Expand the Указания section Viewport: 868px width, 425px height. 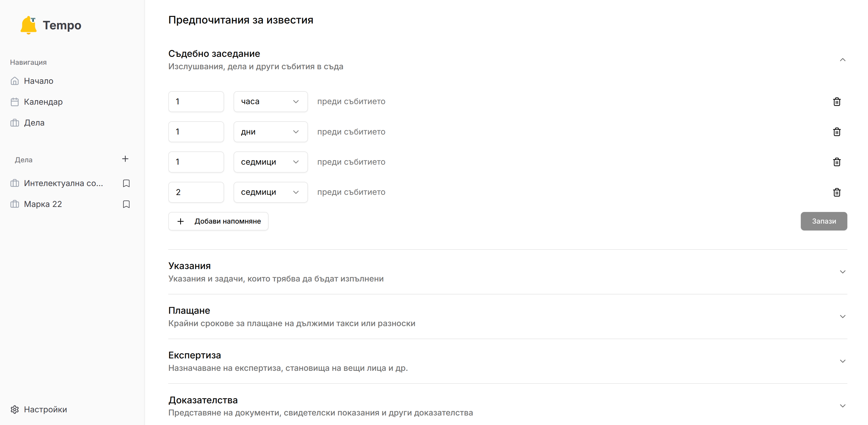click(x=842, y=272)
